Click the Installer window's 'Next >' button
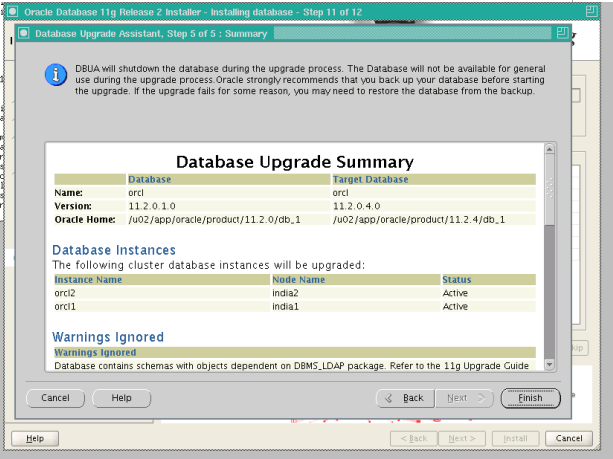This screenshot has width=613, height=459. [462, 439]
